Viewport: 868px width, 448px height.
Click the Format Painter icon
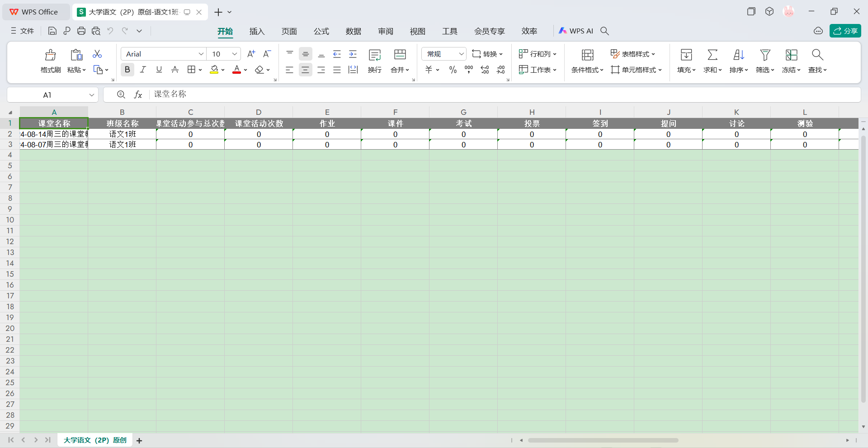[50, 55]
